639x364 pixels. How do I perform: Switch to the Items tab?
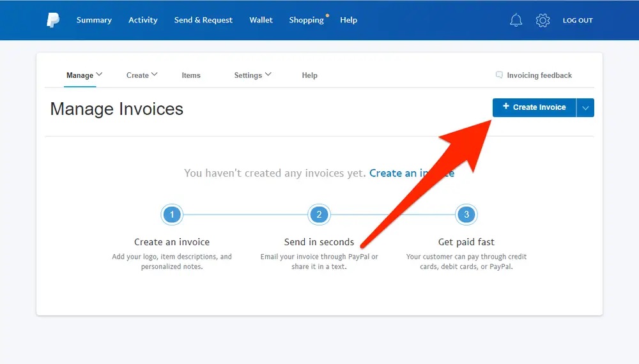click(191, 75)
